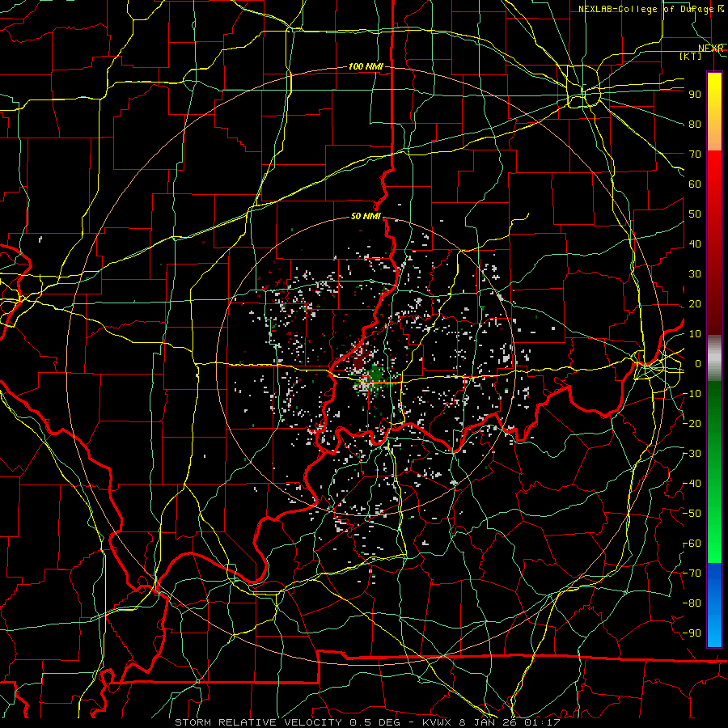The width and height of the screenshot is (728, 728).
Task: Click the [KT] units label
Action: tap(691, 56)
